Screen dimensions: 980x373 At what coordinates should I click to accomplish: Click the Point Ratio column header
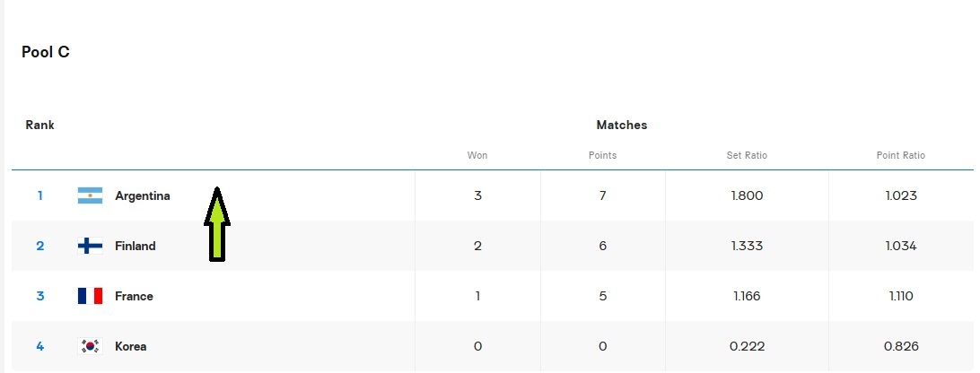[x=900, y=155]
